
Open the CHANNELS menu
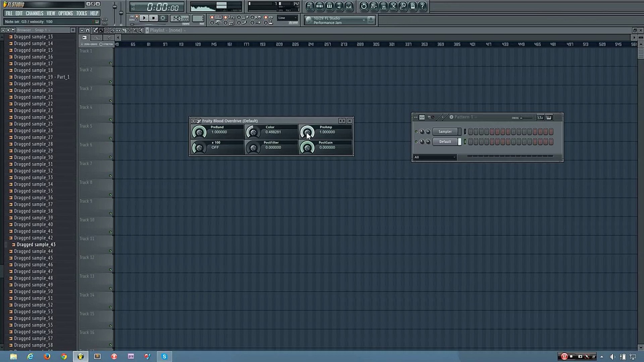point(35,13)
